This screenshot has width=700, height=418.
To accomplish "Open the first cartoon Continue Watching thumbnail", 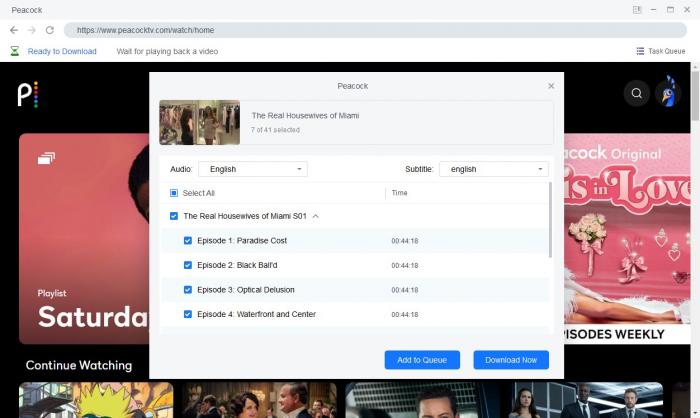I will pos(96,400).
